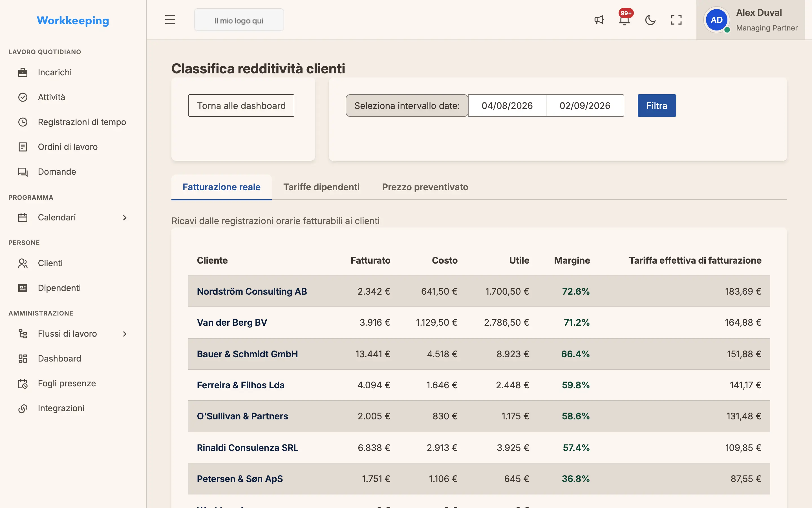
Task: Click the Attività checkmark icon
Action: point(23,97)
